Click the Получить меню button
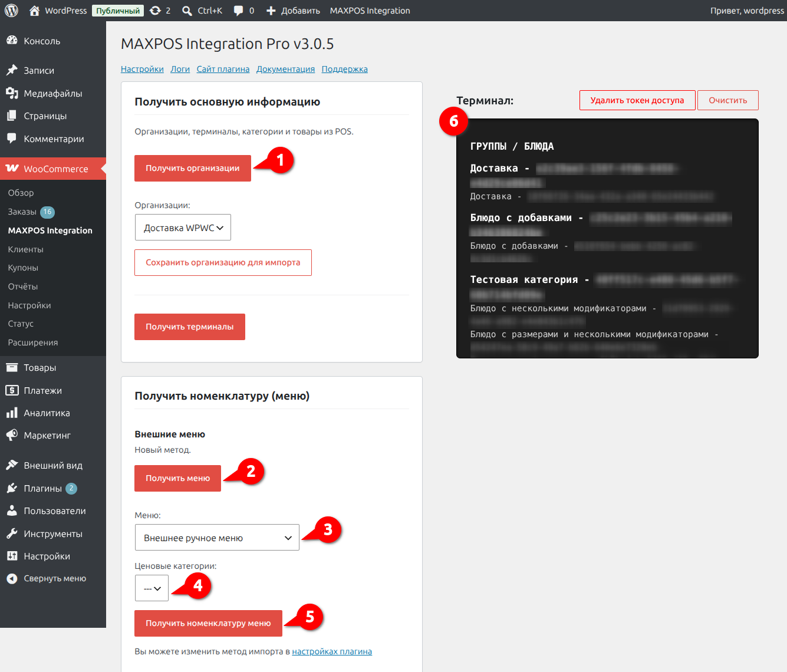 tap(177, 478)
